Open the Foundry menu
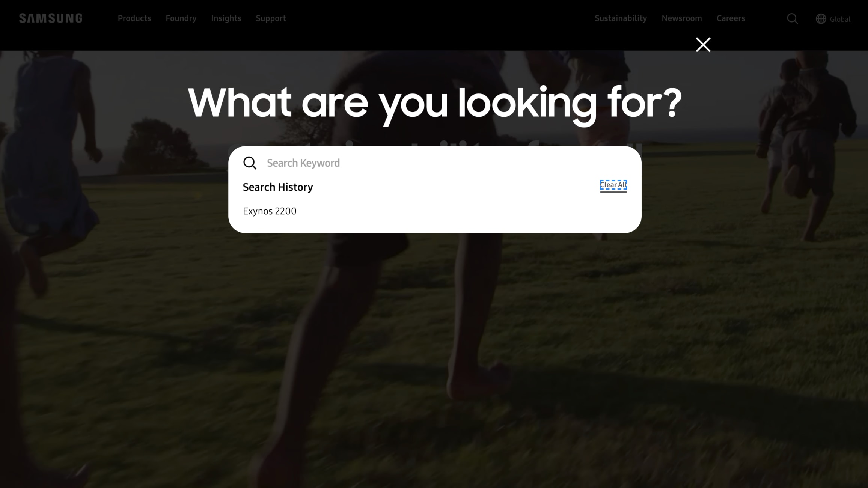This screenshot has width=868, height=488. [181, 18]
